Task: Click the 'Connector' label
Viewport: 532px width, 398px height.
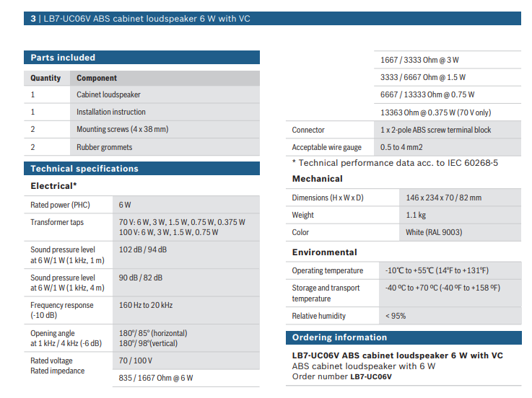Action: (308, 130)
